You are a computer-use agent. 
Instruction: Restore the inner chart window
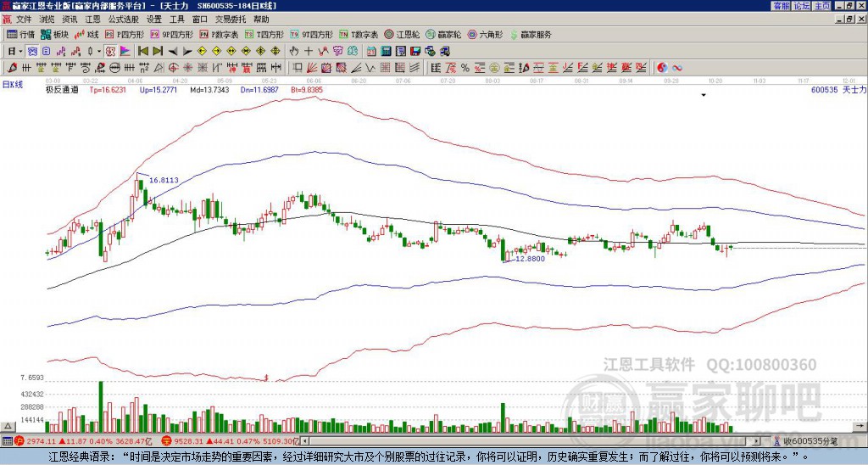851,20
